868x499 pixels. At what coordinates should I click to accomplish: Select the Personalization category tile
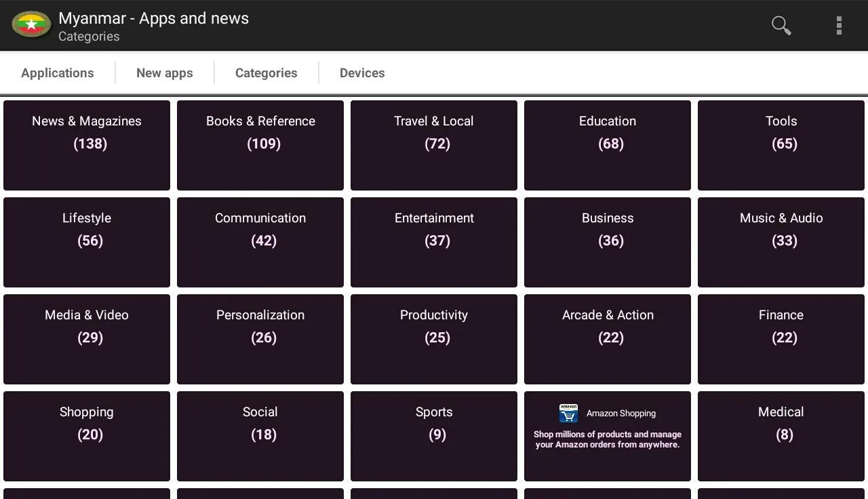[260, 339]
